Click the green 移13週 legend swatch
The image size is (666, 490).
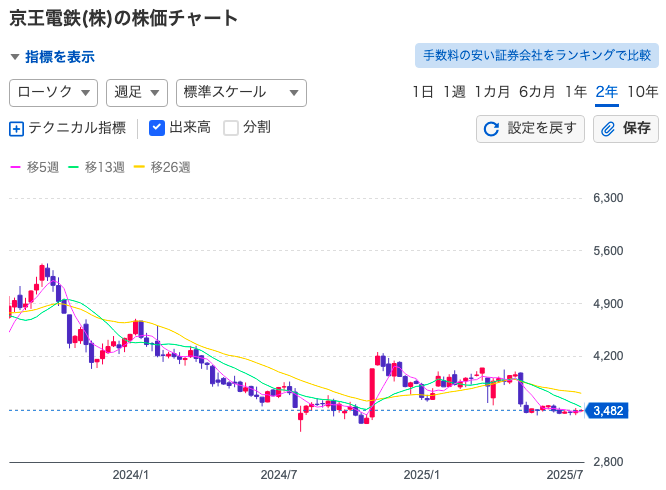[73, 167]
